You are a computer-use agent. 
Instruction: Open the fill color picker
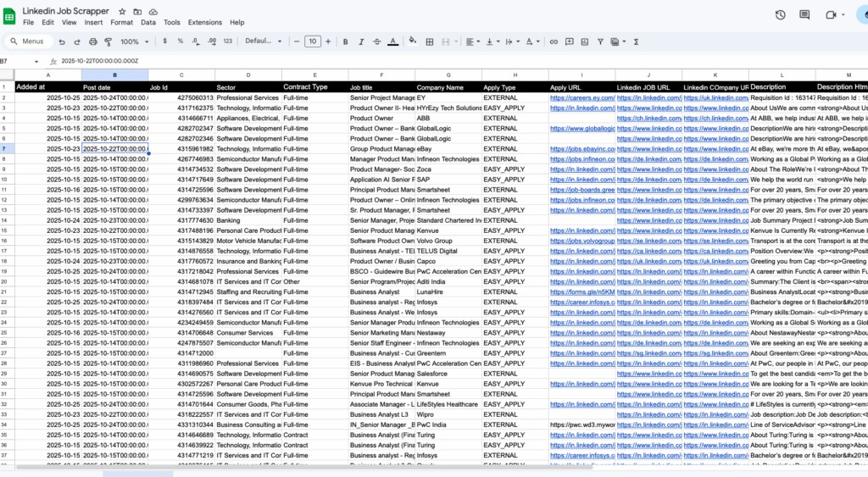(413, 42)
